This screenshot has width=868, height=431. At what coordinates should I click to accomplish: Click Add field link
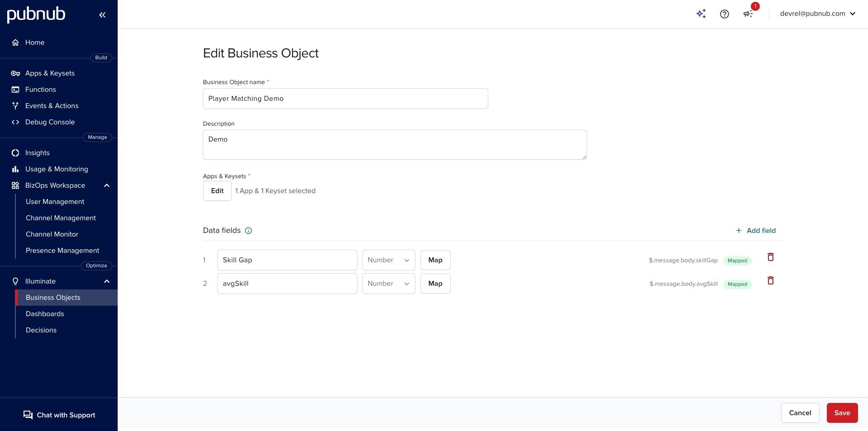tap(756, 231)
